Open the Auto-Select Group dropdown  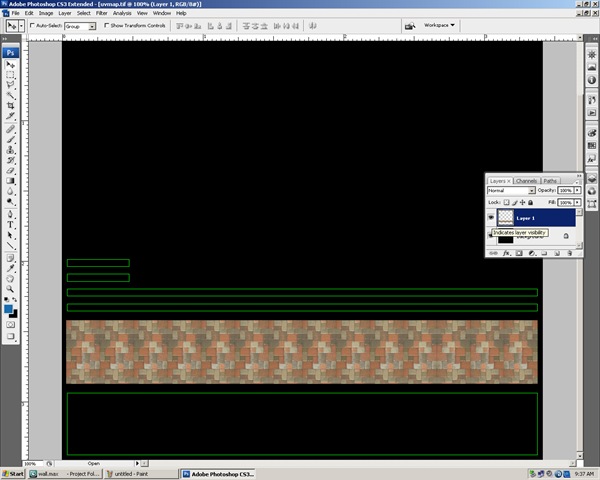pos(92,26)
